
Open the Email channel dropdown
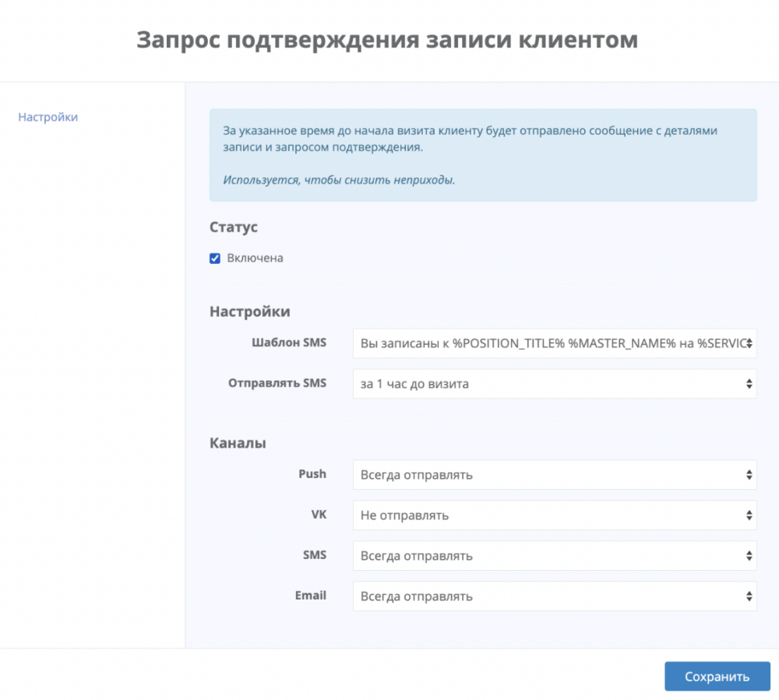(545, 597)
